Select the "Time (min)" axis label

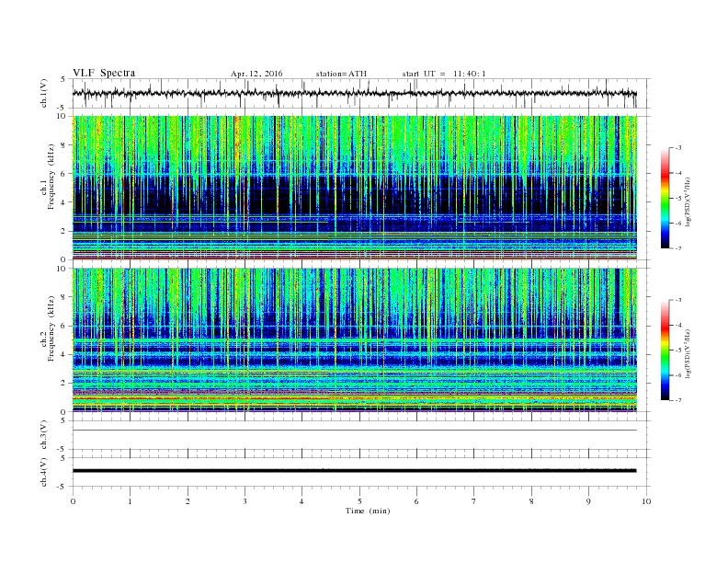click(368, 511)
